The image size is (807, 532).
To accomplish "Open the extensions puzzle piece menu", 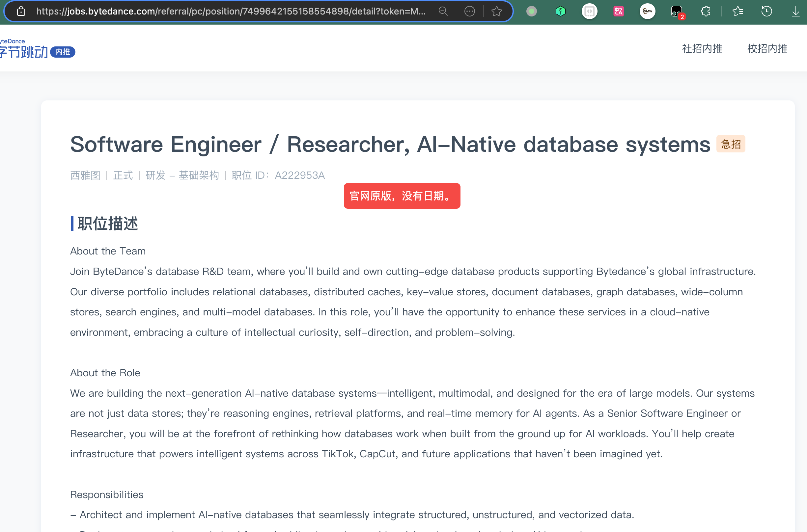I will pyautogui.click(x=706, y=12).
